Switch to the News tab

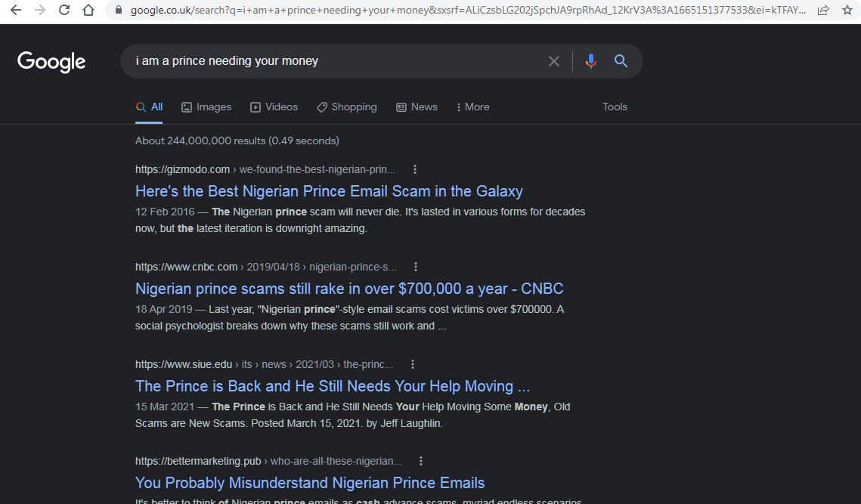417,107
